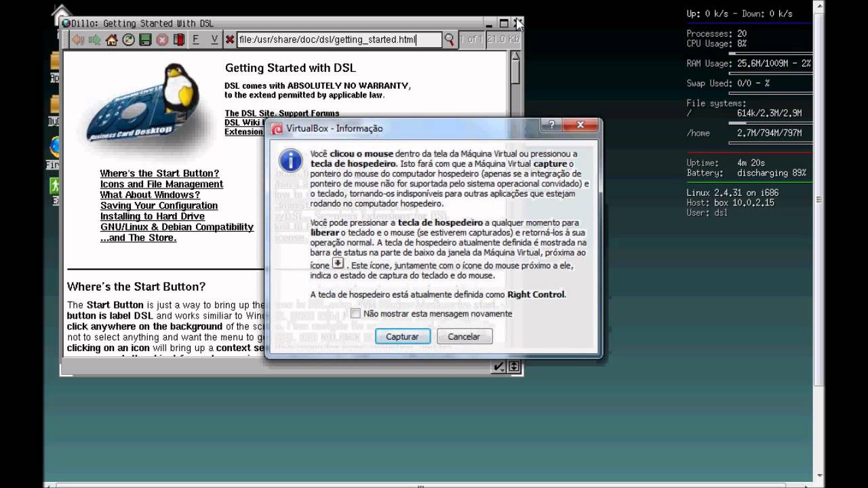Open 'Icons and File Management' link
Screen dimensions: 868x488
161,184
